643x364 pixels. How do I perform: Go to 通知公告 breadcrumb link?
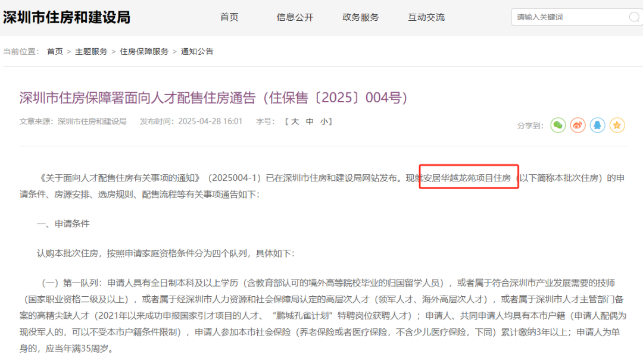(x=197, y=52)
